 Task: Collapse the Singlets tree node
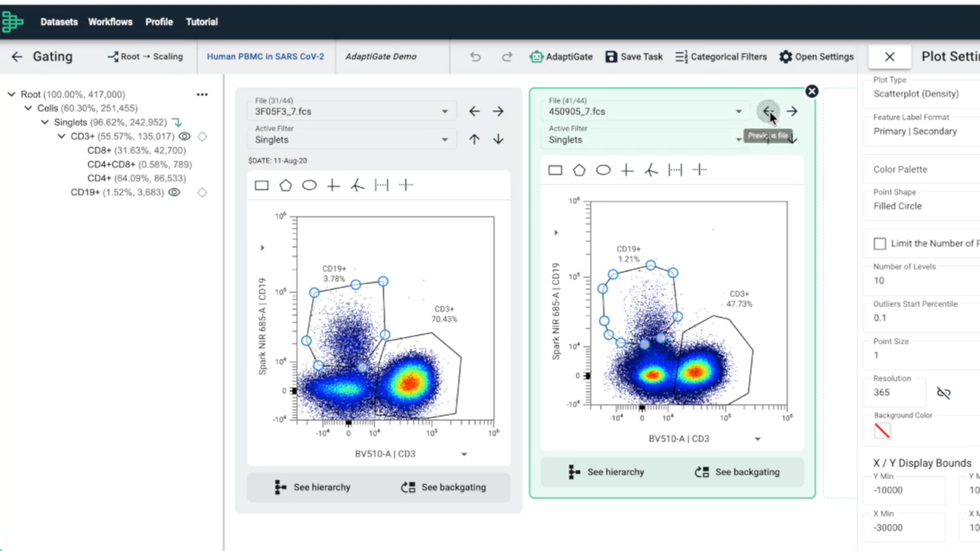45,122
